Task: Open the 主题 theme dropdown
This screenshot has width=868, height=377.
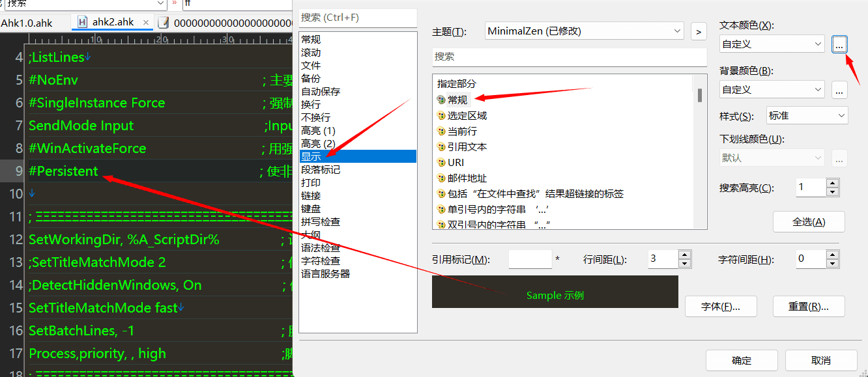Action: click(677, 31)
